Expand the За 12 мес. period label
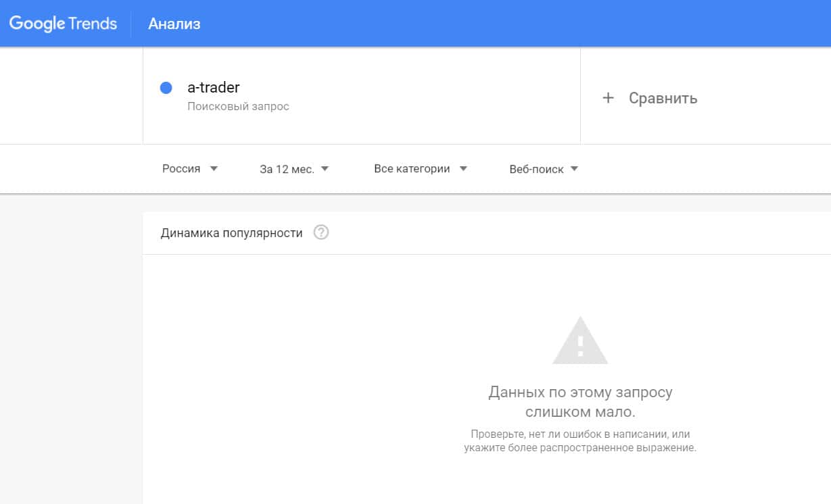Image resolution: width=831 pixels, height=504 pixels. (x=287, y=169)
